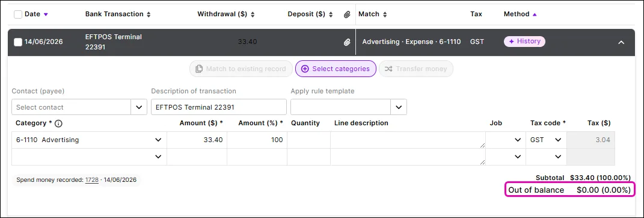This screenshot has width=644, height=218.
Task: Sort by the Bank Transaction column
Action: pos(118,14)
